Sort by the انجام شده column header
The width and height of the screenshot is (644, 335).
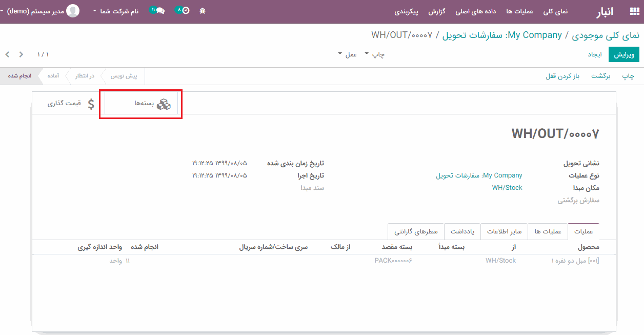tap(145, 247)
